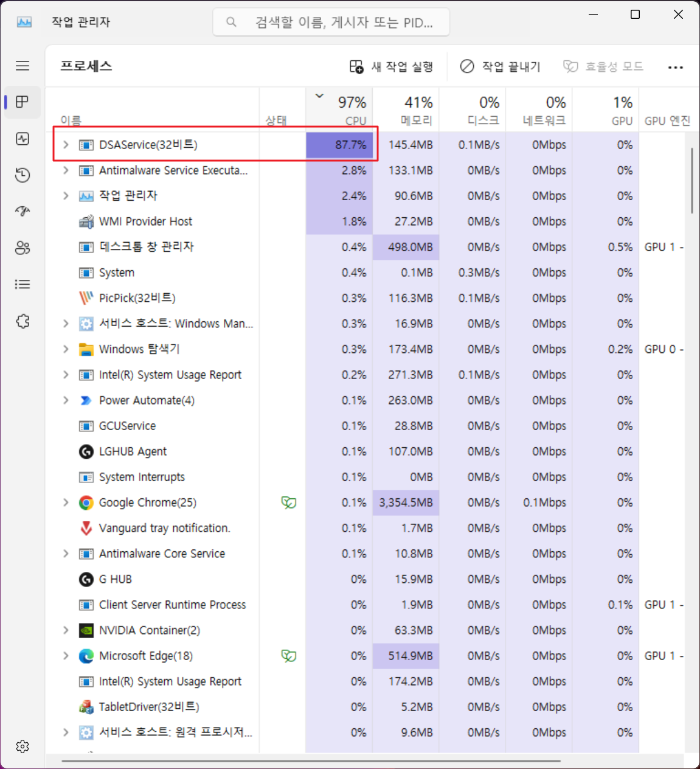Expand 서비스 호스트: 원격 프로시저 group
Viewport: 700px width, 769px height.
click(66, 732)
